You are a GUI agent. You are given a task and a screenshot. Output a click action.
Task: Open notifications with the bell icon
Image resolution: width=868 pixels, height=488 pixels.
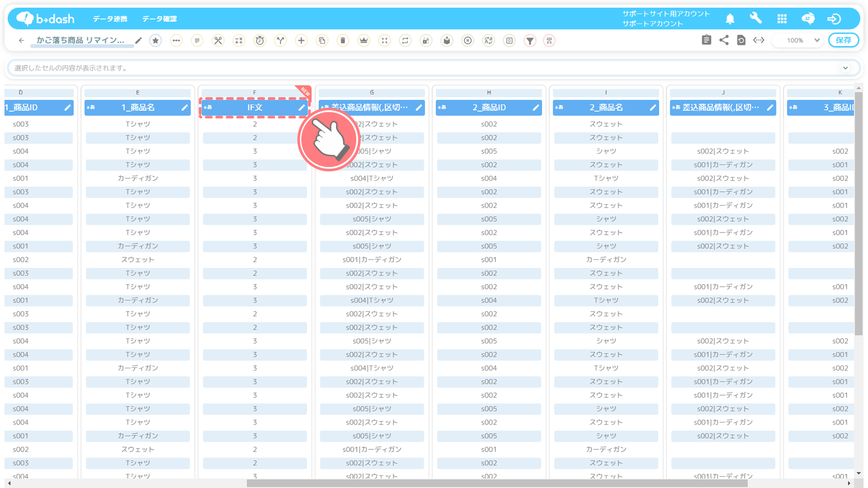(730, 19)
